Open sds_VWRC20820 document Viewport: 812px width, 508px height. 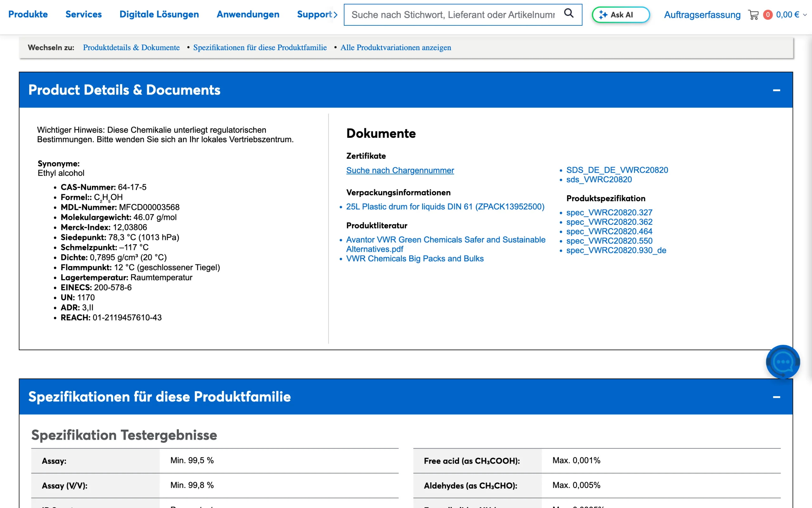pos(599,179)
